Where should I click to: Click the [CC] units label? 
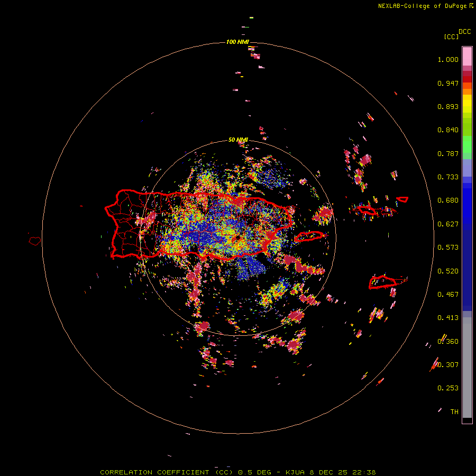451,36
